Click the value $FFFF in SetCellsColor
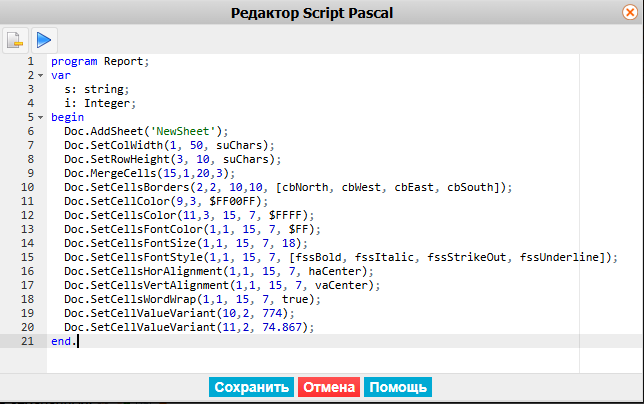The height and width of the screenshot is (404, 644). click(x=285, y=215)
